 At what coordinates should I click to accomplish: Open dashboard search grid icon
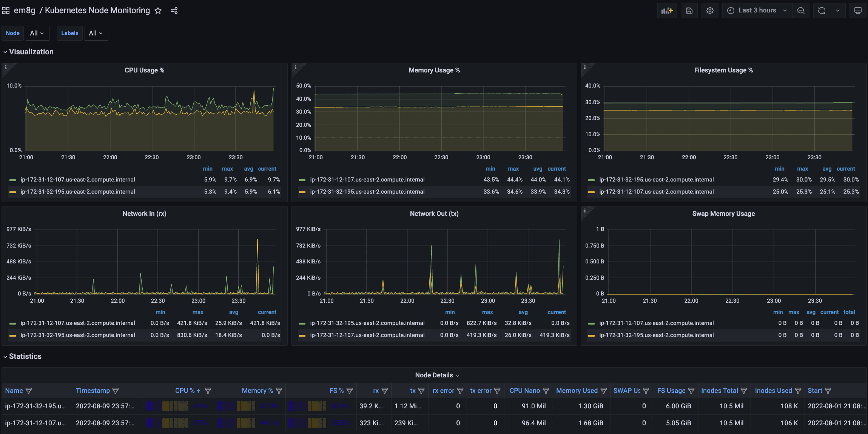point(6,11)
